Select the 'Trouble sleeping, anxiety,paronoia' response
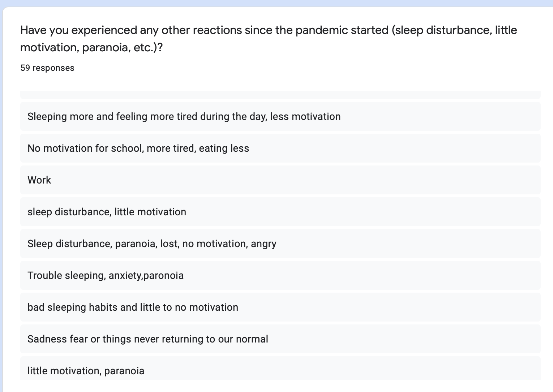 (x=280, y=275)
